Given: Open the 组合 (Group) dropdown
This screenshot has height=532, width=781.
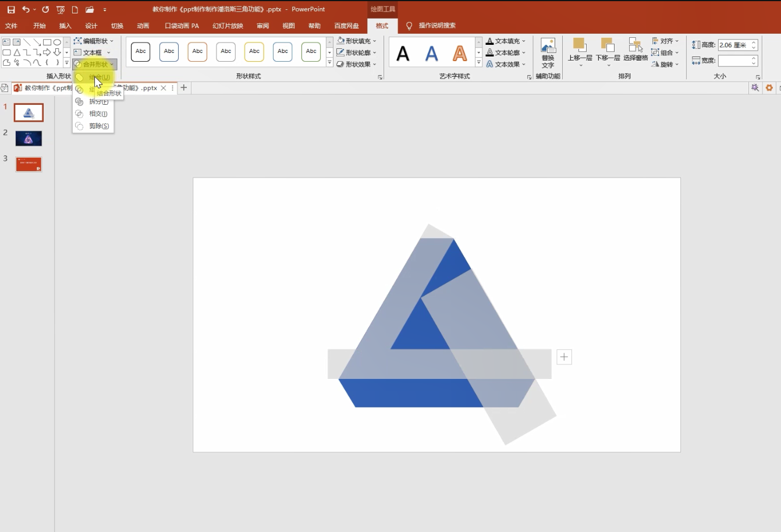Looking at the screenshot, I should coord(665,53).
